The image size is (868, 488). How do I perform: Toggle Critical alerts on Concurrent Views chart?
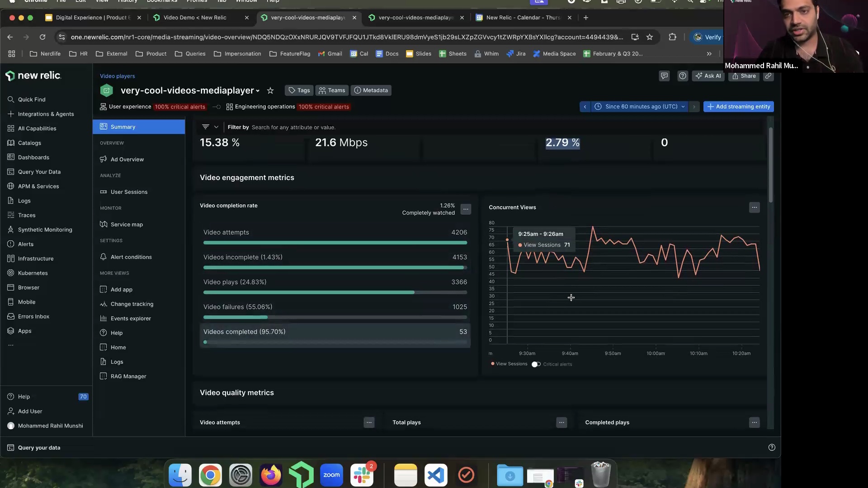pos(536,364)
